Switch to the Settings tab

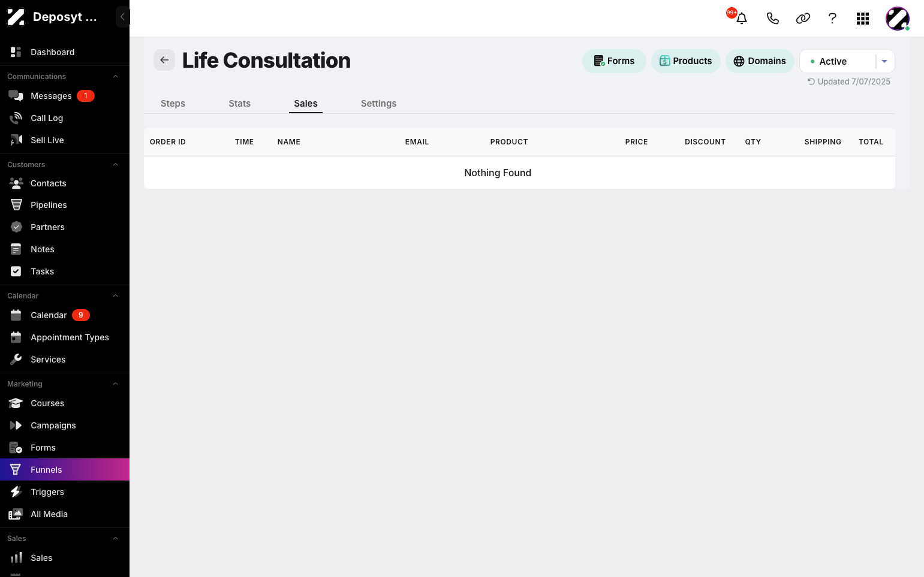(378, 104)
